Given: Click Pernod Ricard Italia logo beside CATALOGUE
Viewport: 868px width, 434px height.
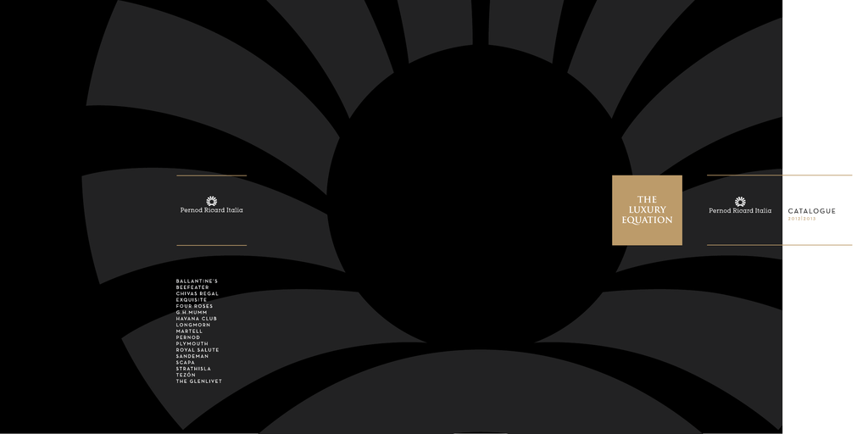Looking at the screenshot, I should (x=740, y=205).
